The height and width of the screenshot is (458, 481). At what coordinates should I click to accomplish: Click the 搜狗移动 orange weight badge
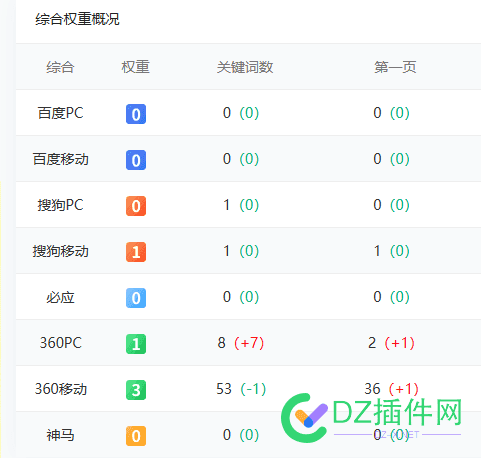[136, 252]
